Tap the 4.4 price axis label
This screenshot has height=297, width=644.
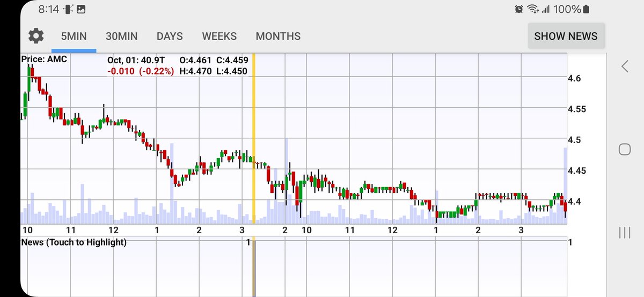[x=574, y=201]
